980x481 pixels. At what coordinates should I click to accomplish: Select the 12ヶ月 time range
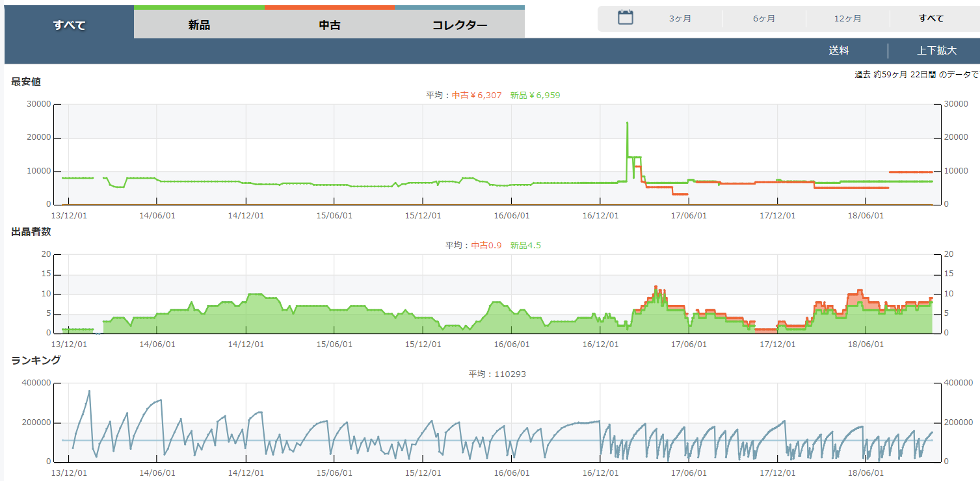point(847,19)
